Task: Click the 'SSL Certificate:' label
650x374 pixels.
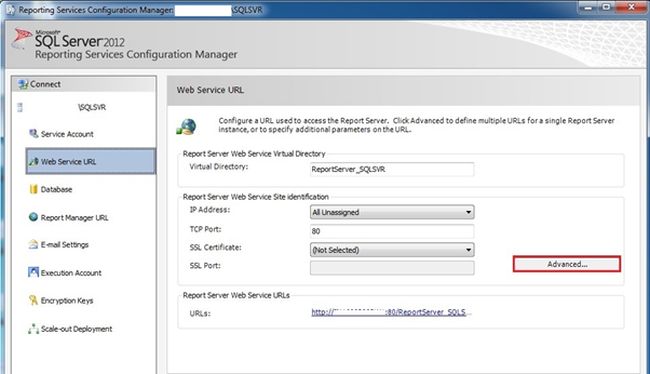Action: 216,248
